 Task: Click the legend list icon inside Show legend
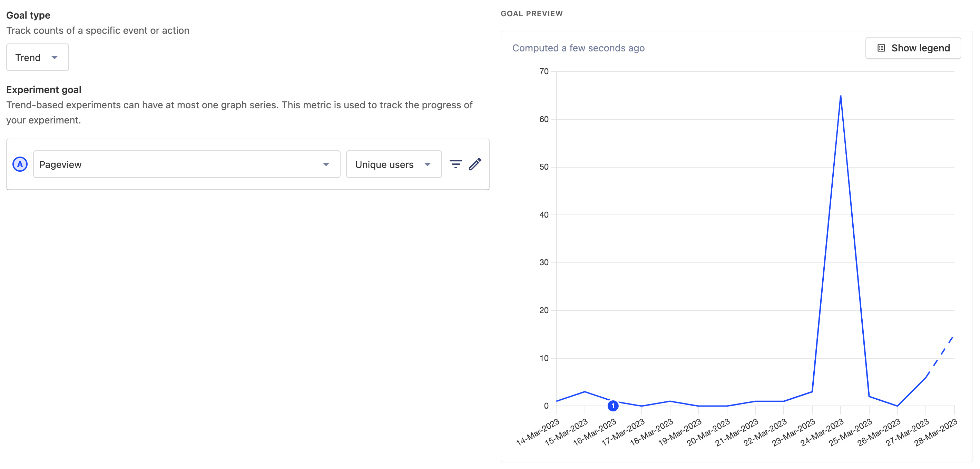[x=881, y=48]
